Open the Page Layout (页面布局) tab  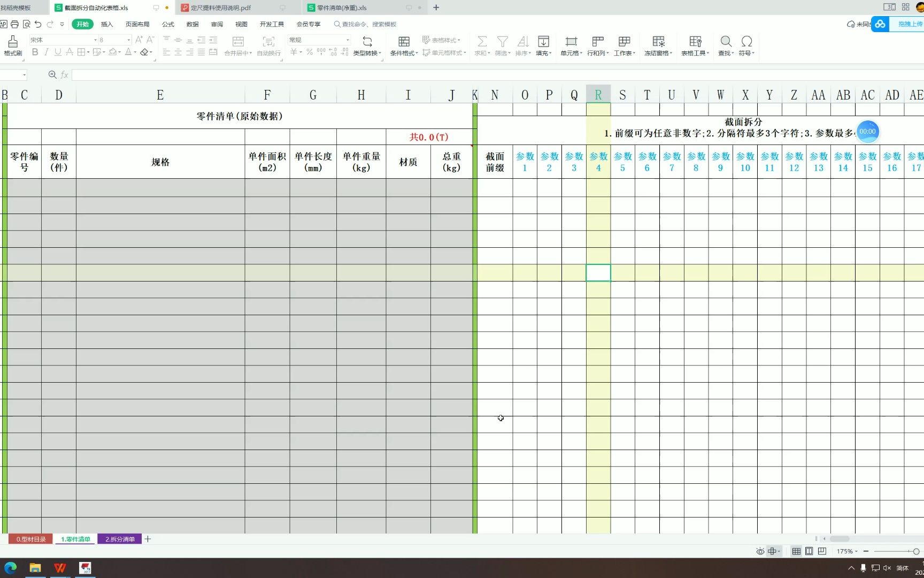click(137, 24)
